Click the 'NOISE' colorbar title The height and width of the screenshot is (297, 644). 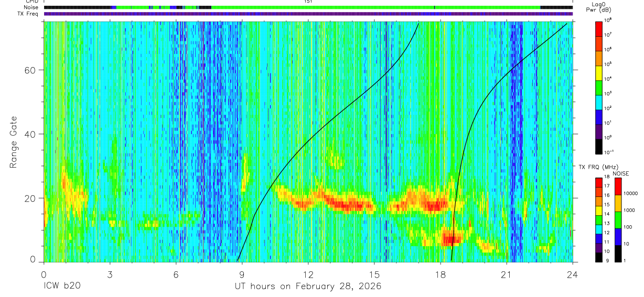click(622, 172)
